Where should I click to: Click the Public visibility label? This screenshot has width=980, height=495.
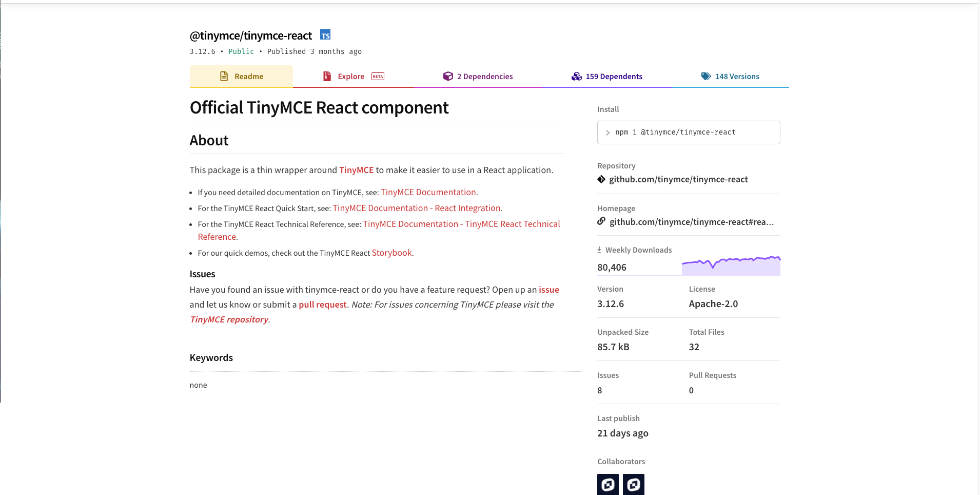coord(241,51)
